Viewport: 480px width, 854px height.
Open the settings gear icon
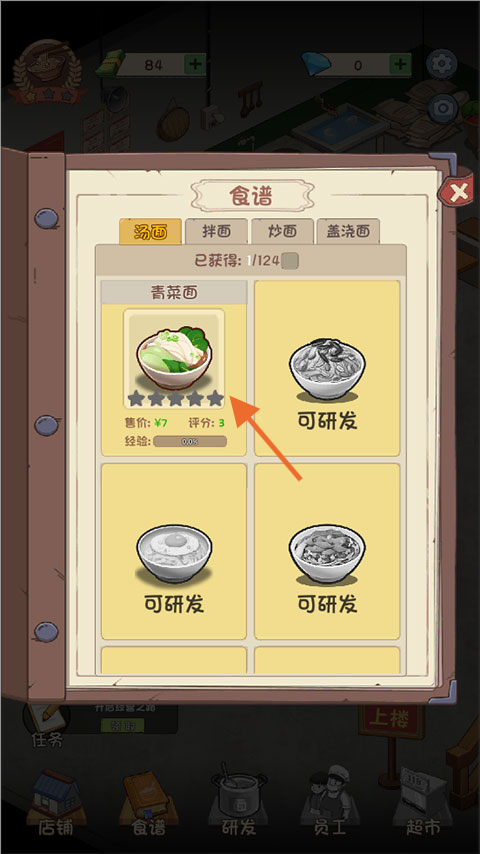coord(441,65)
